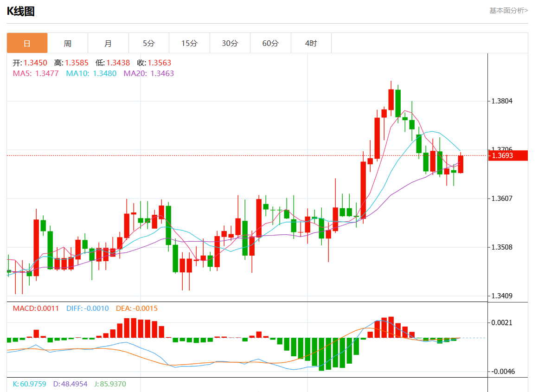This screenshot has height=392, width=538.
Task: Click the K线图 heading
Action: [21, 11]
